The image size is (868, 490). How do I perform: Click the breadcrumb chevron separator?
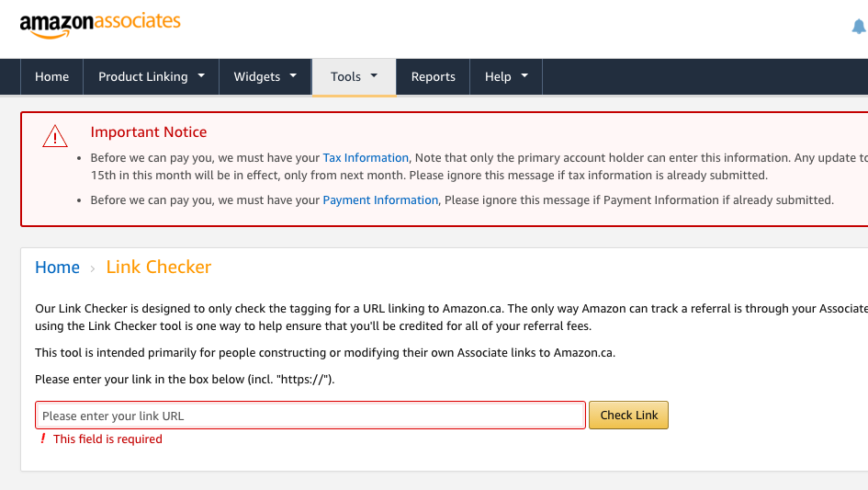pyautogui.click(x=93, y=268)
